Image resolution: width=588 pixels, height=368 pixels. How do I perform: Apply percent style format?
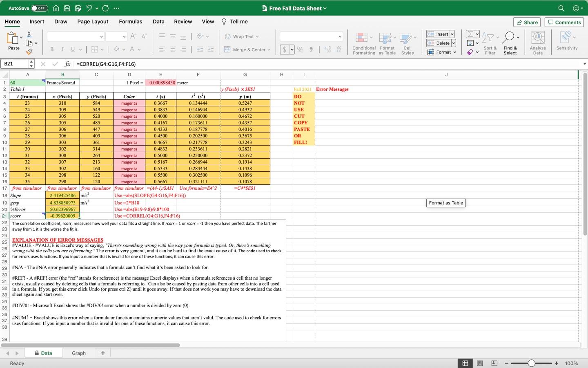coord(300,49)
